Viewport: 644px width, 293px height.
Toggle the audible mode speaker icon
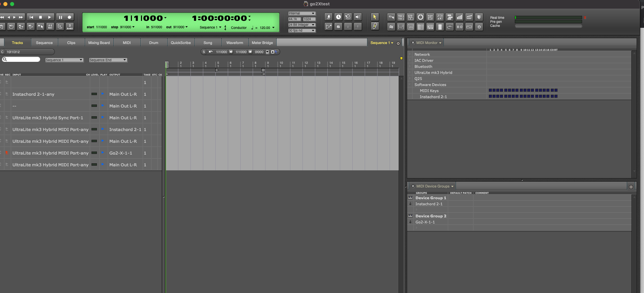(358, 17)
